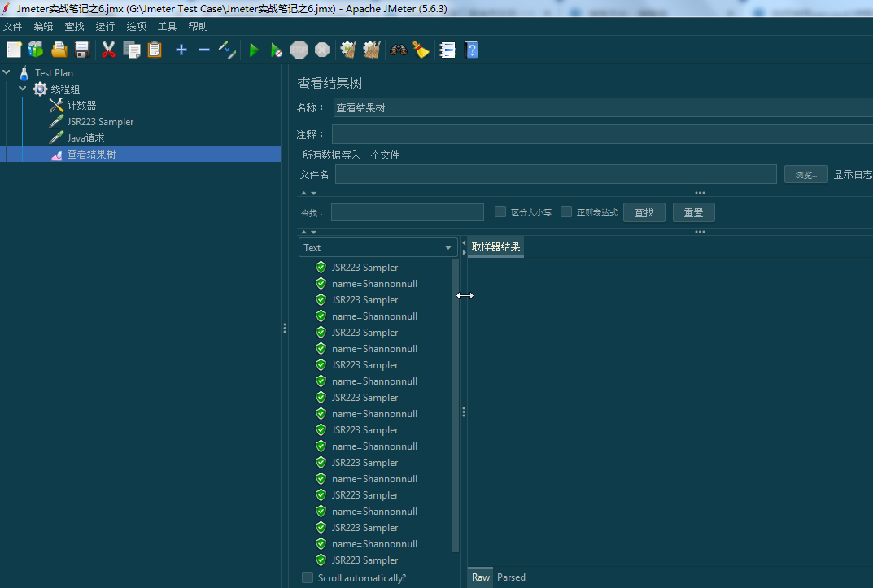873x588 pixels.
Task: Select JSR223 Sampler in test plan tree
Action: point(100,122)
